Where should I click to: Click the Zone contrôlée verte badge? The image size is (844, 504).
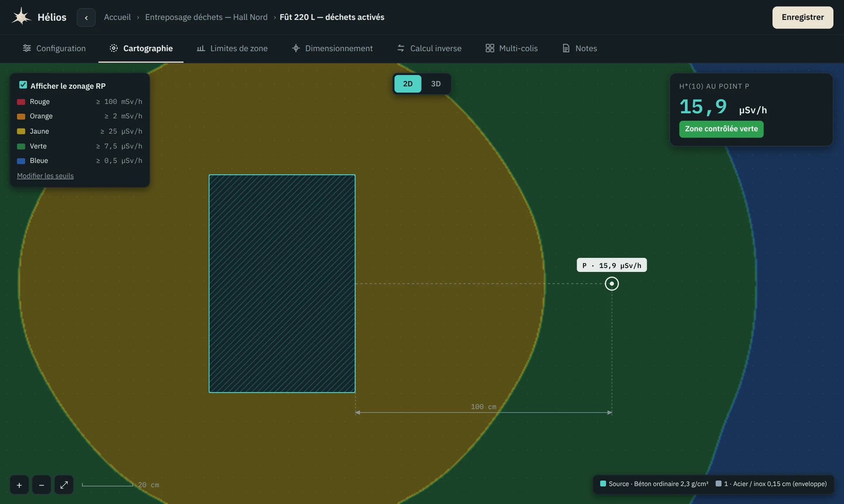[x=721, y=129]
